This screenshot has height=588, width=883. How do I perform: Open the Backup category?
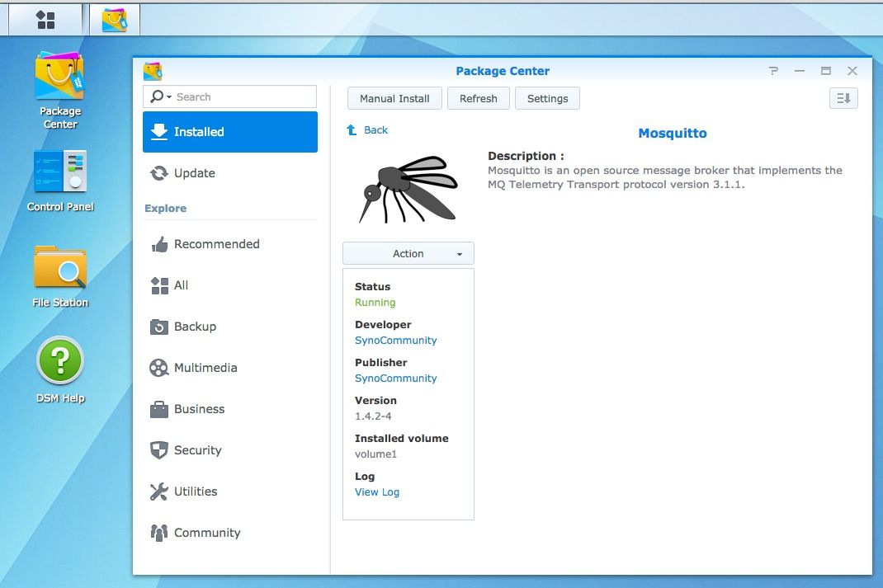tap(229, 327)
